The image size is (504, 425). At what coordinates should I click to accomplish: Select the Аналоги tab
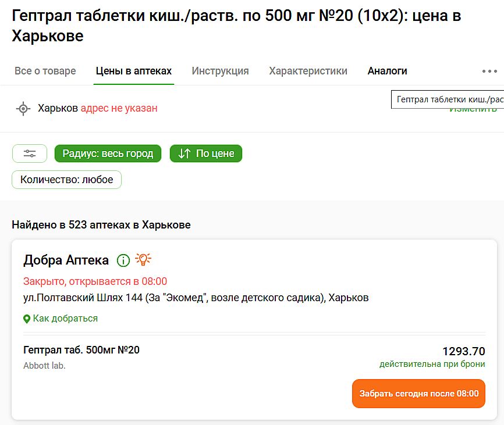pyautogui.click(x=387, y=71)
